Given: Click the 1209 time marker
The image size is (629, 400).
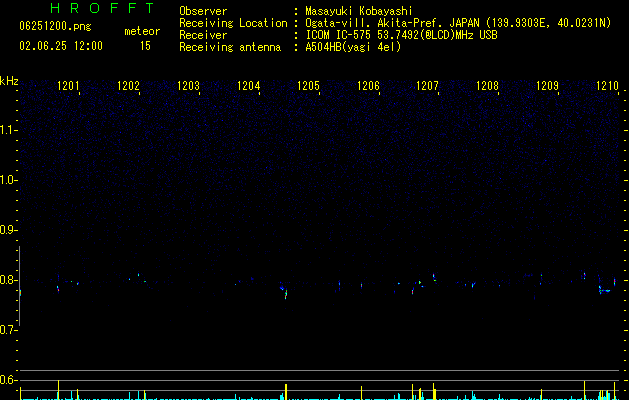Looking at the screenshot, I should 547,86.
